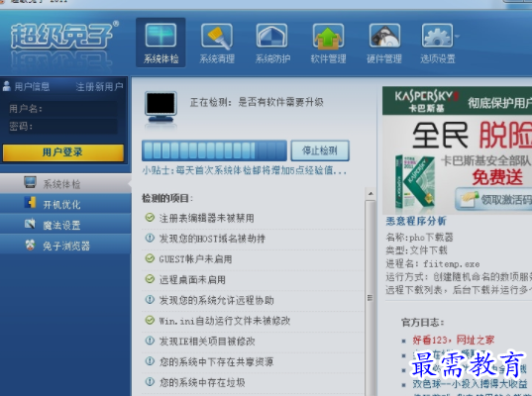
Task: Select the 注册表编辑器未被禁用 result text
Action: tap(207, 218)
